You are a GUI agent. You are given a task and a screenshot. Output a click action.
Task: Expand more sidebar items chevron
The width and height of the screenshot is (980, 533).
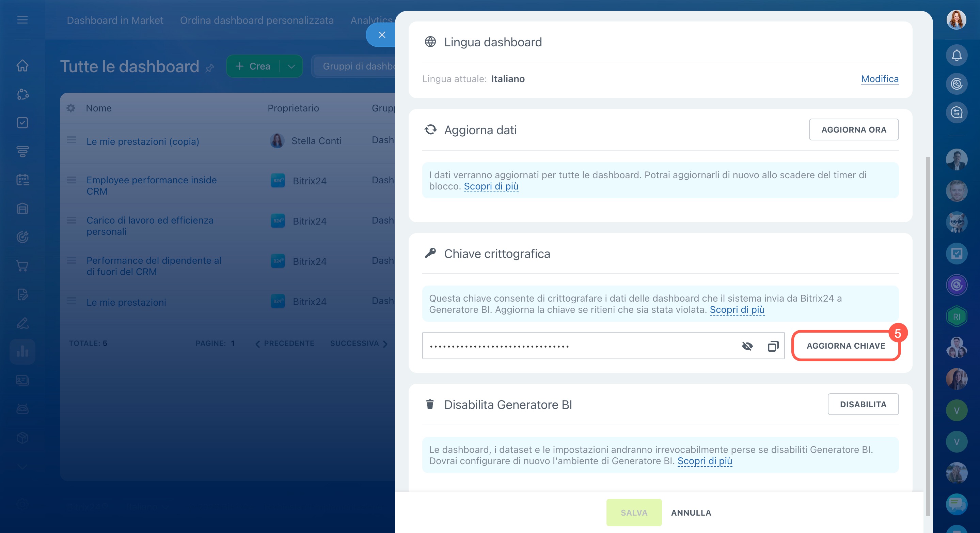click(22, 467)
